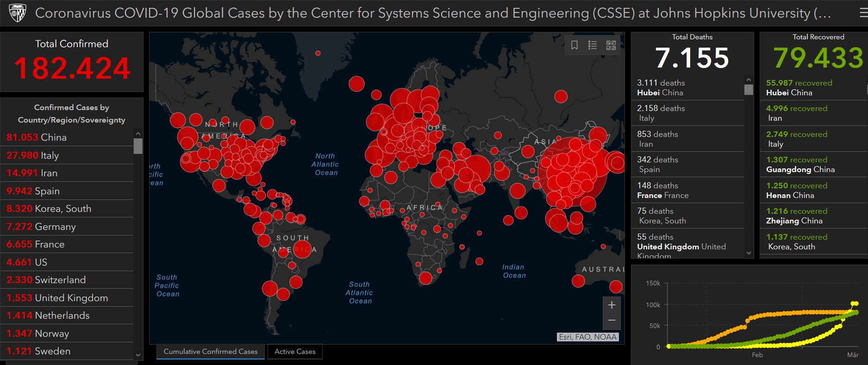
Task: Select 1.137 recovered Korea, South entry
Action: pyautogui.click(x=814, y=241)
